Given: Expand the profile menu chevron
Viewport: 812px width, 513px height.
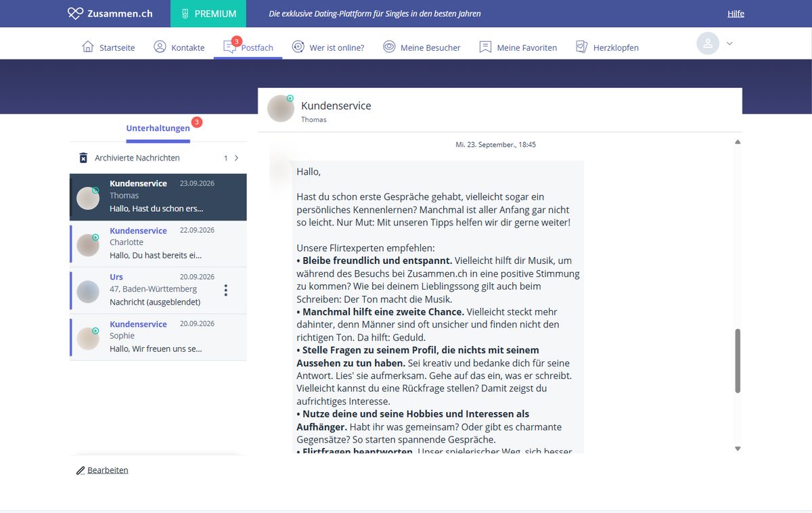Looking at the screenshot, I should click(x=729, y=43).
